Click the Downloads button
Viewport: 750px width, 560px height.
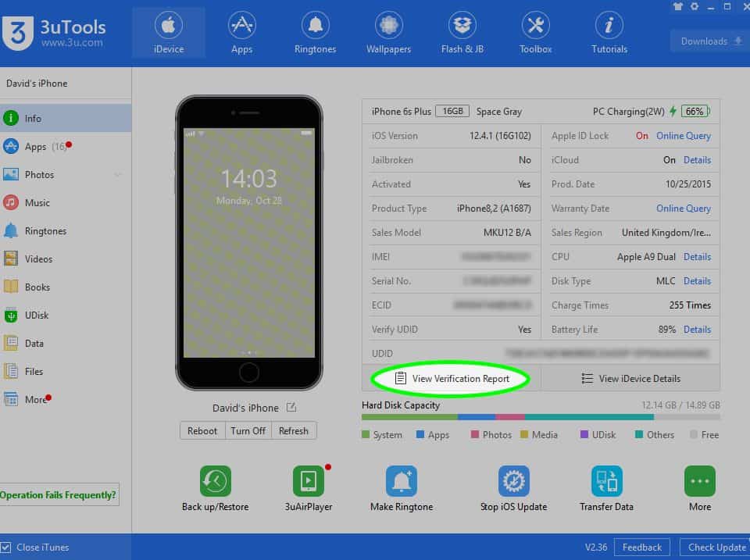tap(711, 41)
